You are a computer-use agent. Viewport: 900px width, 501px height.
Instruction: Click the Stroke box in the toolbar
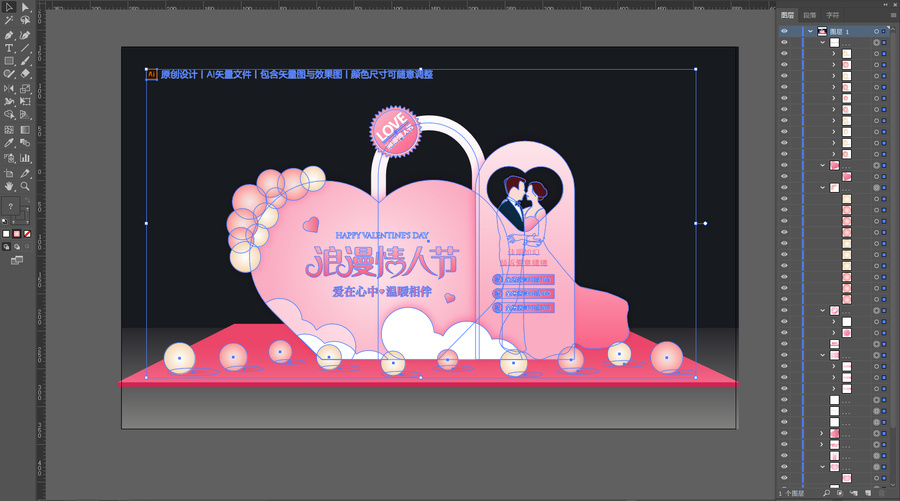(x=23, y=216)
